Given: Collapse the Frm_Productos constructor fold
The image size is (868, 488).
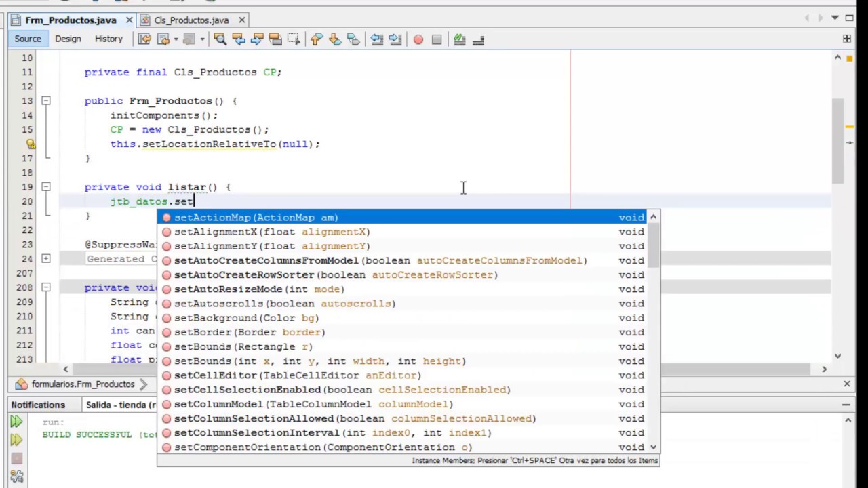Looking at the screenshot, I should [45, 101].
